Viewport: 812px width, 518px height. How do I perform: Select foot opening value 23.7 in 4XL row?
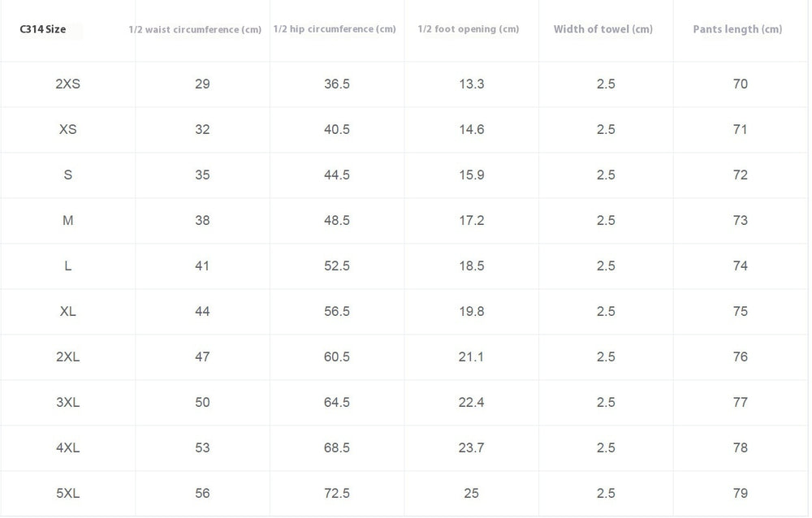471,448
